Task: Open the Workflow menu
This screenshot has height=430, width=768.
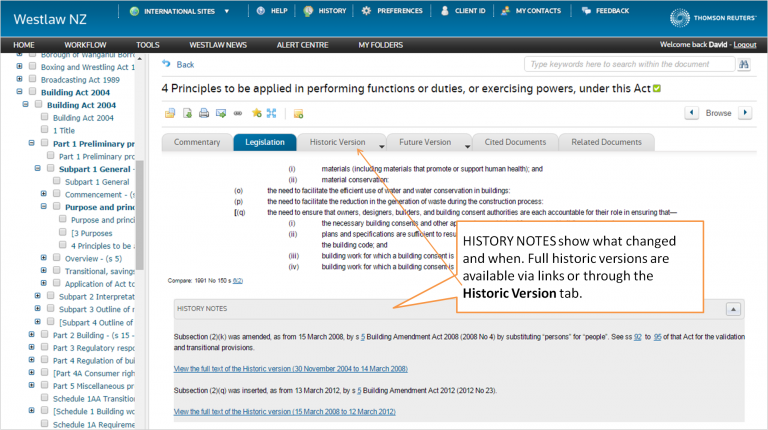Action: tap(85, 45)
